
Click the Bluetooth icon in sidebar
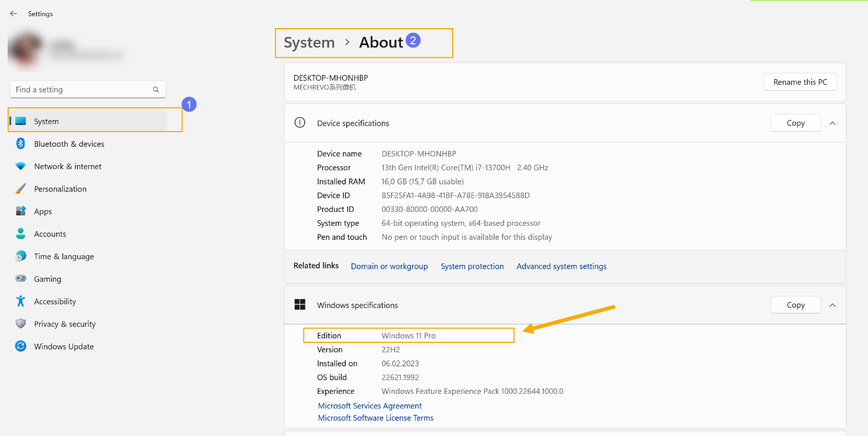tap(20, 144)
